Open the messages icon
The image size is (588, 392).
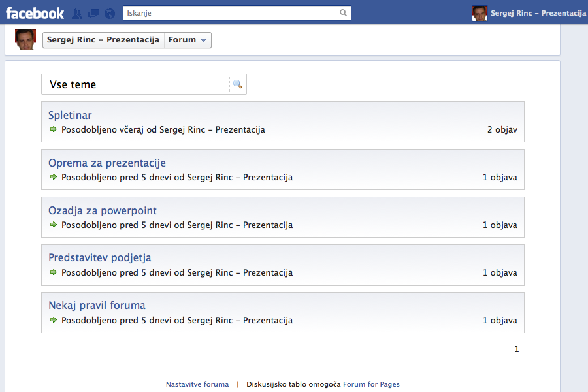point(93,13)
